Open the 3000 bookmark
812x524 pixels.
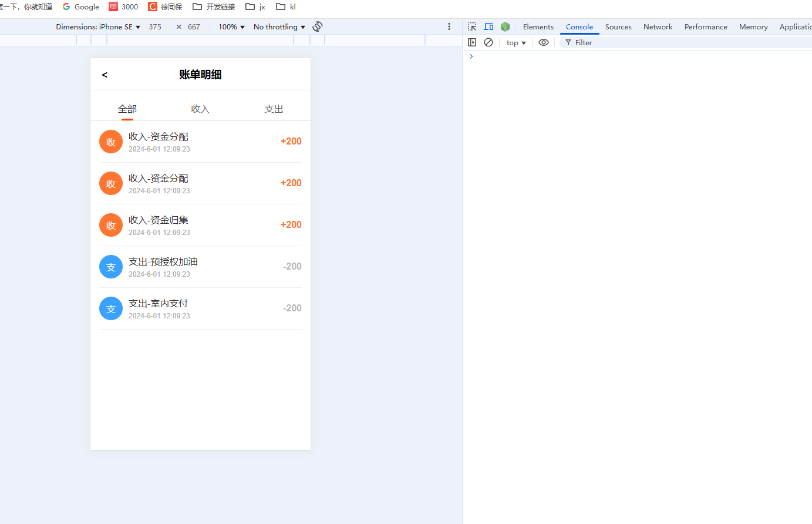(123, 6)
